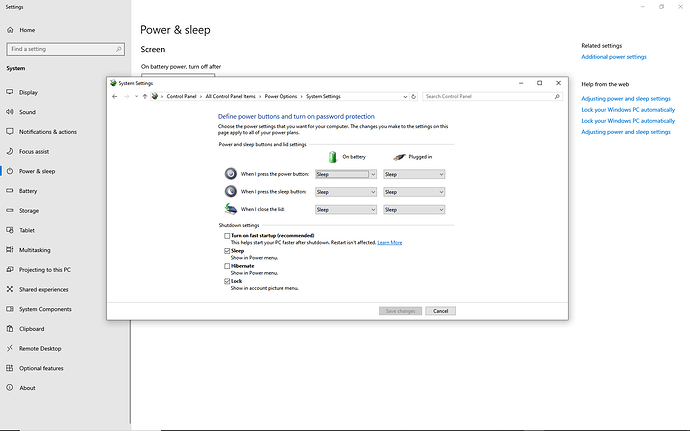Click System Settings breadcrumb

(323, 96)
